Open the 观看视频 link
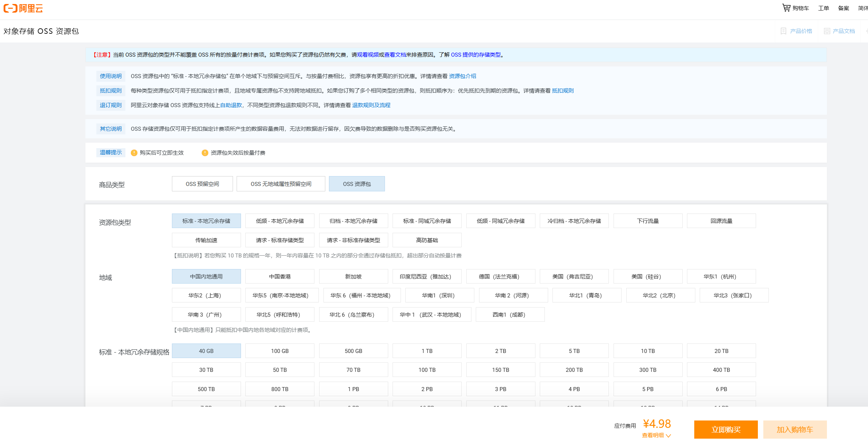The height and width of the screenshot is (443, 868). click(x=368, y=55)
